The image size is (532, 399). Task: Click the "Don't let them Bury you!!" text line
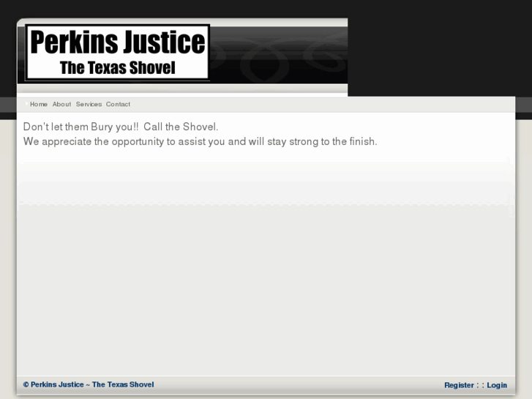(x=121, y=127)
